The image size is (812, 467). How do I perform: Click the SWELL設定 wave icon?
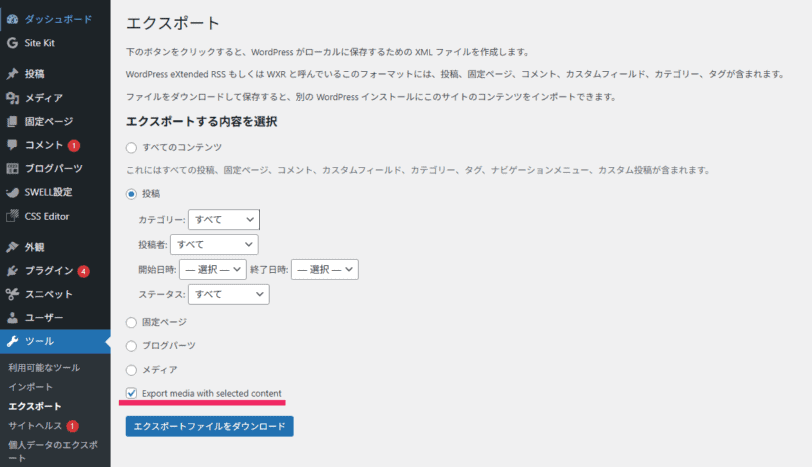click(12, 192)
